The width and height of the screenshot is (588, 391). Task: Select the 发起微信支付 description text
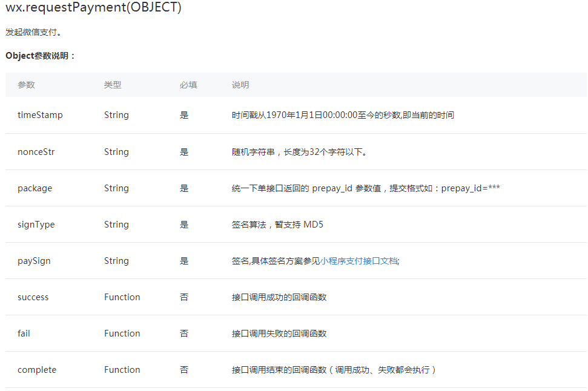[33, 32]
